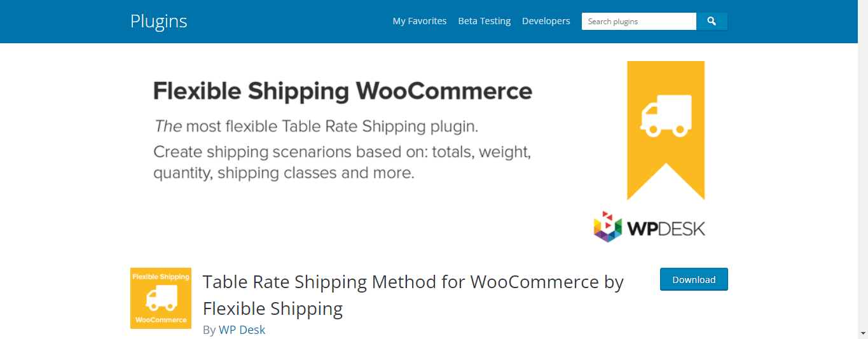Open the Developers menu item
The height and width of the screenshot is (339, 868).
point(546,21)
